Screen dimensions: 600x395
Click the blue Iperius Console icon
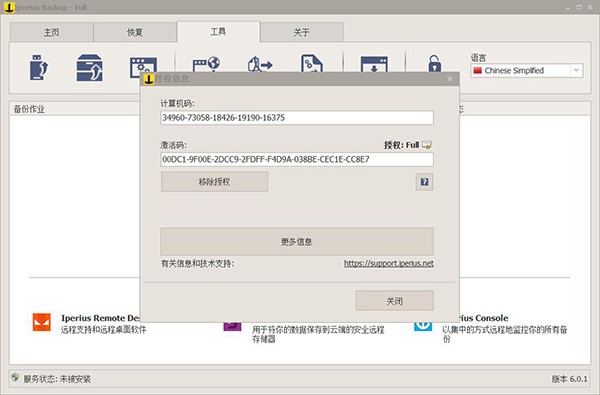(x=423, y=326)
